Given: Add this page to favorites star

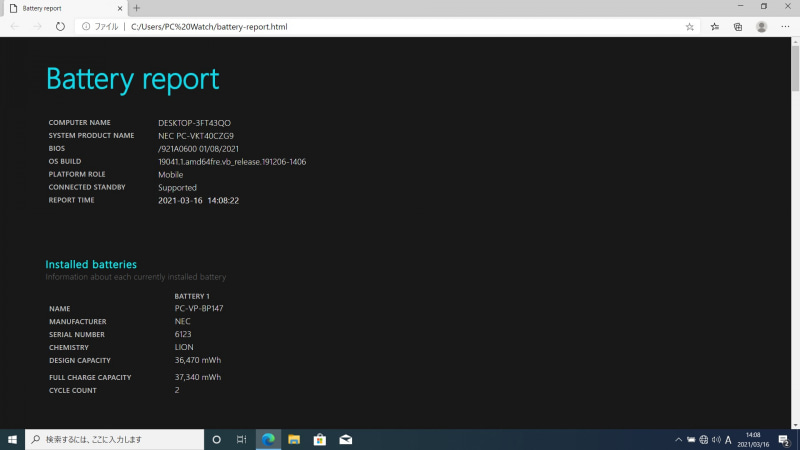Looking at the screenshot, I should (689, 27).
